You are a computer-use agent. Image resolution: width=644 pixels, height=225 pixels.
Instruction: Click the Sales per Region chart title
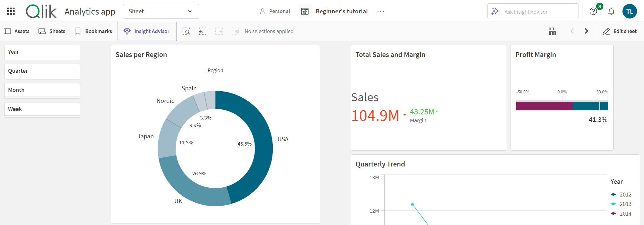[141, 55]
